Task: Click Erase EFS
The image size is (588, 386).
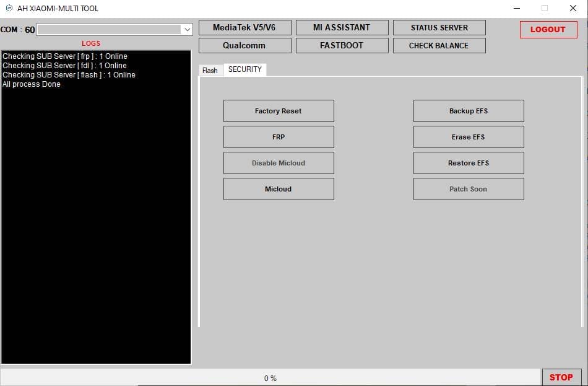Action: coord(469,137)
